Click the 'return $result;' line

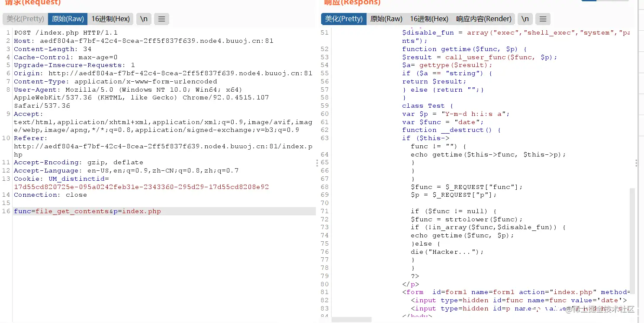coord(434,81)
